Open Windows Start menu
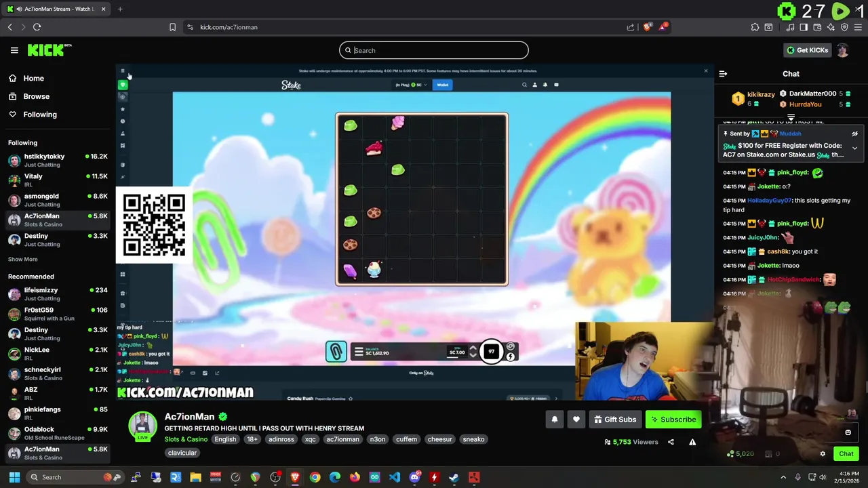 (14, 477)
